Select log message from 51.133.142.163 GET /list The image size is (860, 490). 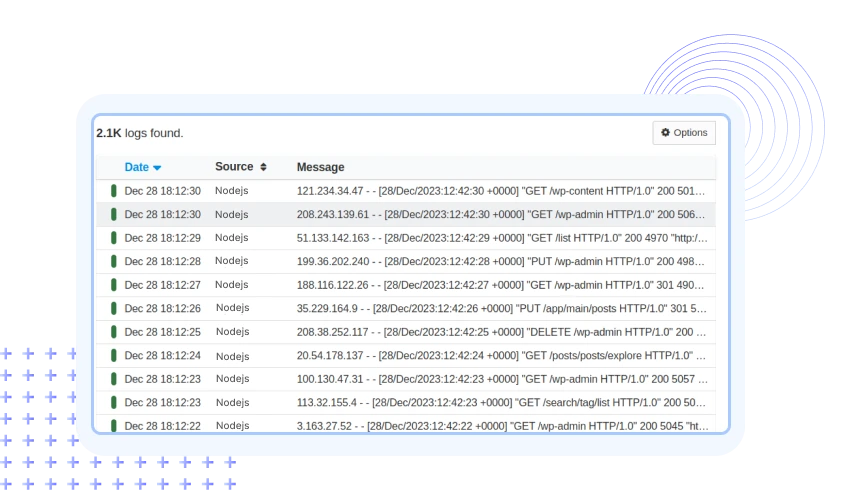[502, 238]
